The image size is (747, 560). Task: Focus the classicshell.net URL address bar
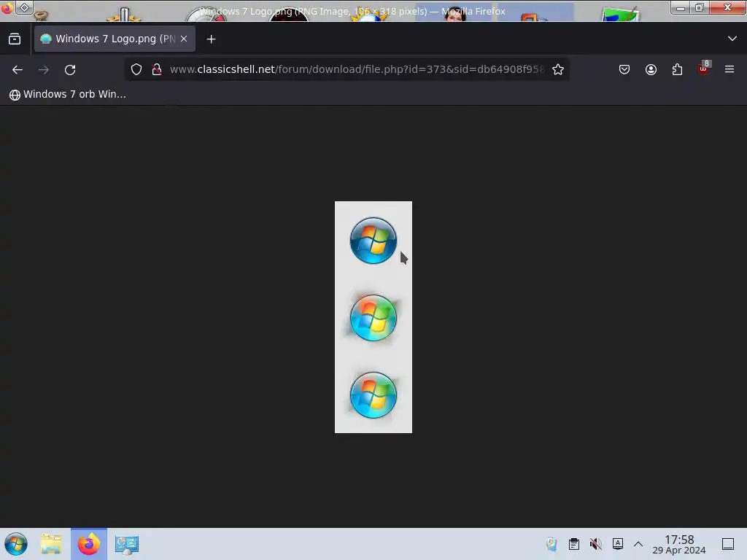[x=357, y=69]
